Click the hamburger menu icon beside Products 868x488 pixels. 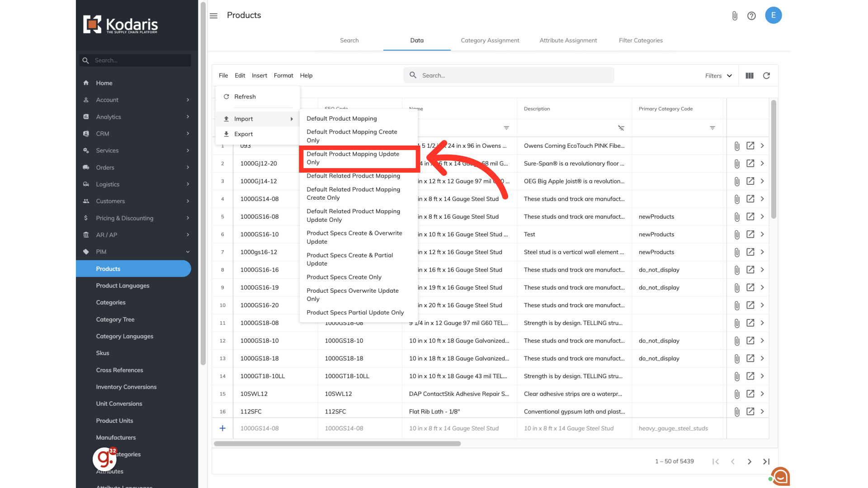[x=213, y=16]
